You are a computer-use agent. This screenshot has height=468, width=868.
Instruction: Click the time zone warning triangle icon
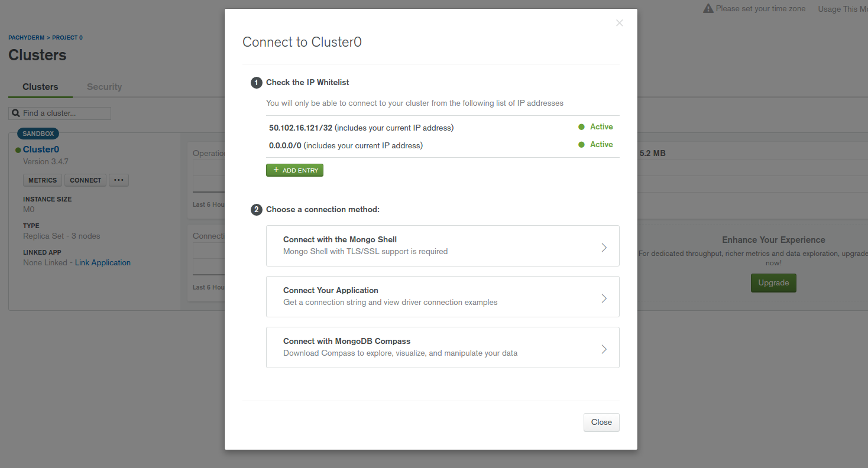coord(708,9)
